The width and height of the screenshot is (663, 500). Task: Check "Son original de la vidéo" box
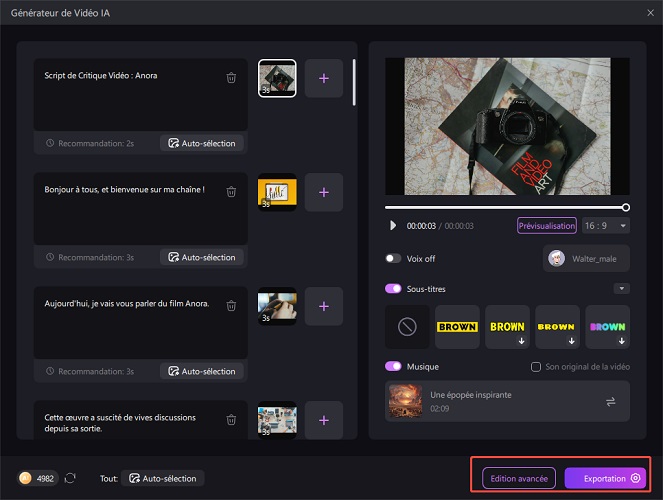coord(536,367)
